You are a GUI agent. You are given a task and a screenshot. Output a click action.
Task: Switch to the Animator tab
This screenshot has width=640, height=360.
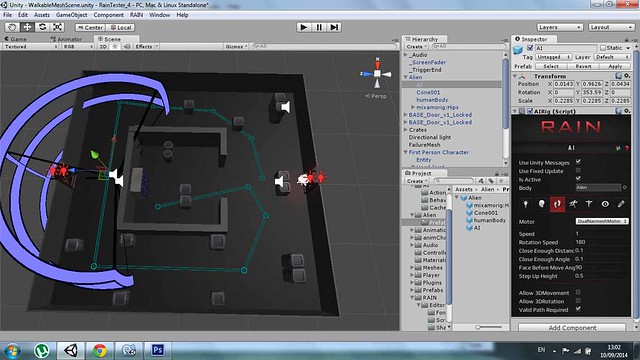pos(66,39)
